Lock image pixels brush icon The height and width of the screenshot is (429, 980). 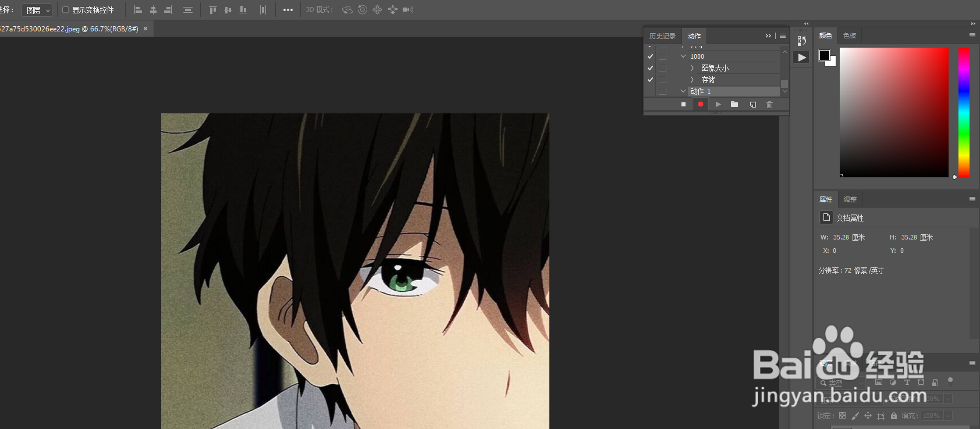[x=855, y=416]
